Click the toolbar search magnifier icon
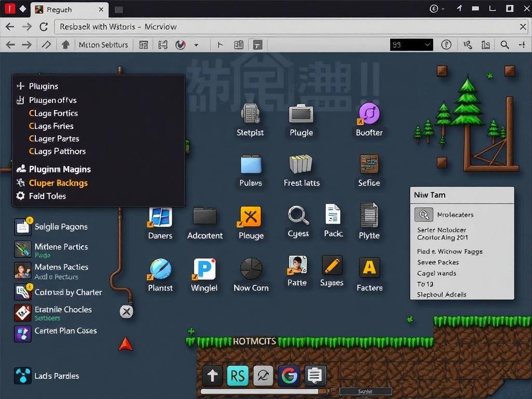 pyautogui.click(x=504, y=45)
